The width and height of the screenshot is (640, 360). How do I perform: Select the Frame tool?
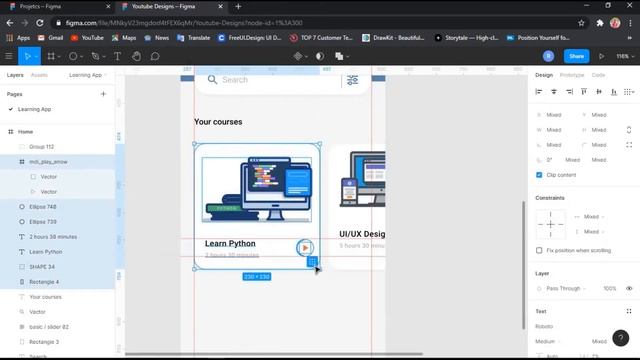point(51,56)
